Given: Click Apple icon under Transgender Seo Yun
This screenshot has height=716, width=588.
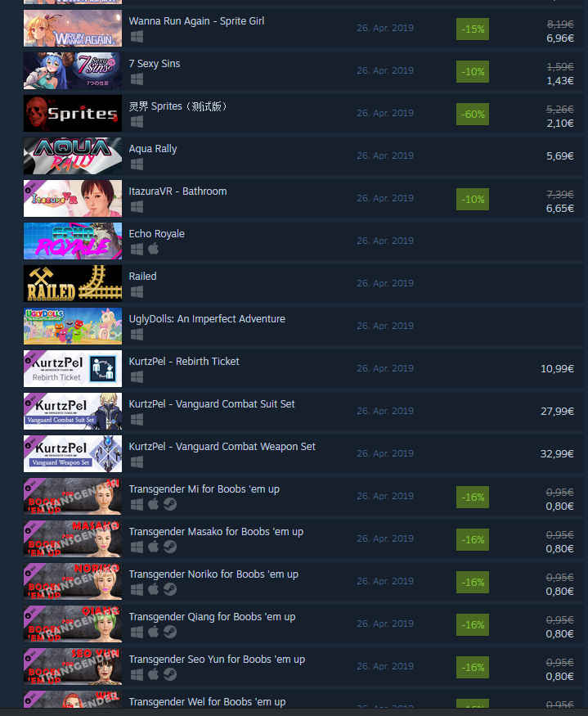Looking at the screenshot, I should pos(154,674).
